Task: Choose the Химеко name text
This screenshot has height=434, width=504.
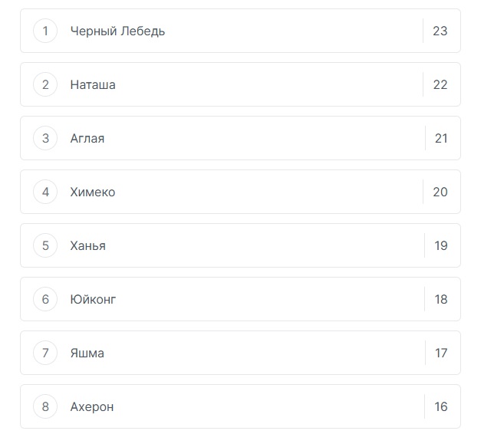Action: click(93, 192)
